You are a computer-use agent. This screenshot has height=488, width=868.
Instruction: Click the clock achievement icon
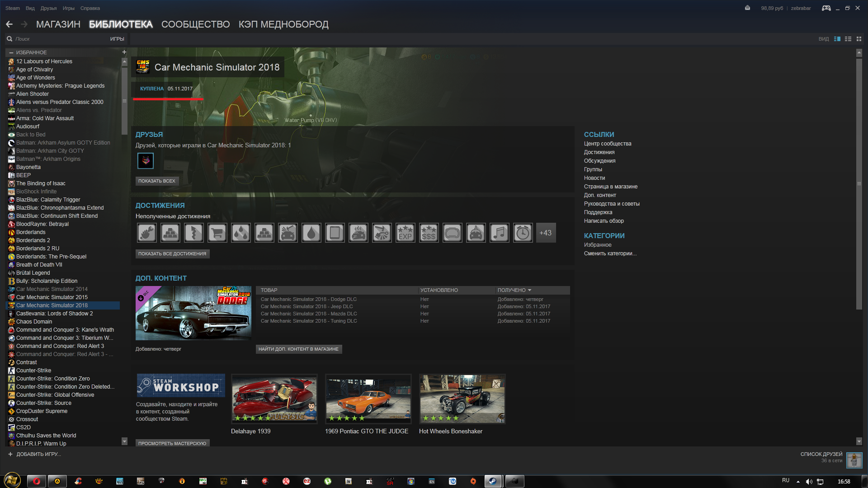pyautogui.click(x=523, y=233)
